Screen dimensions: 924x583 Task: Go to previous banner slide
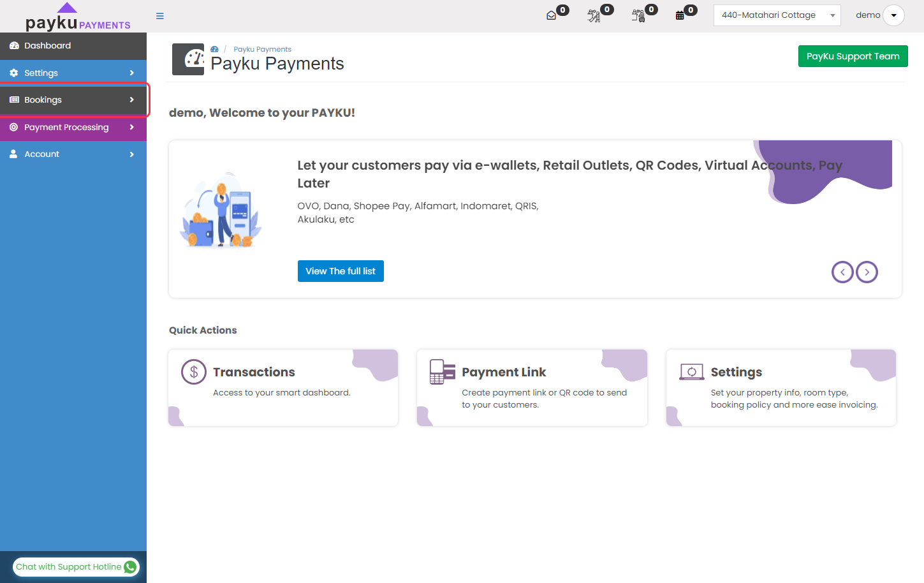pyautogui.click(x=842, y=272)
